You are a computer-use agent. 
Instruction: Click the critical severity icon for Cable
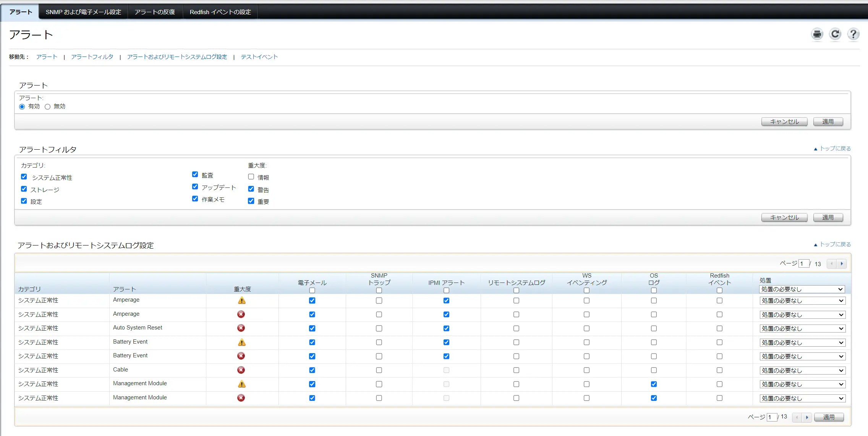(x=241, y=370)
